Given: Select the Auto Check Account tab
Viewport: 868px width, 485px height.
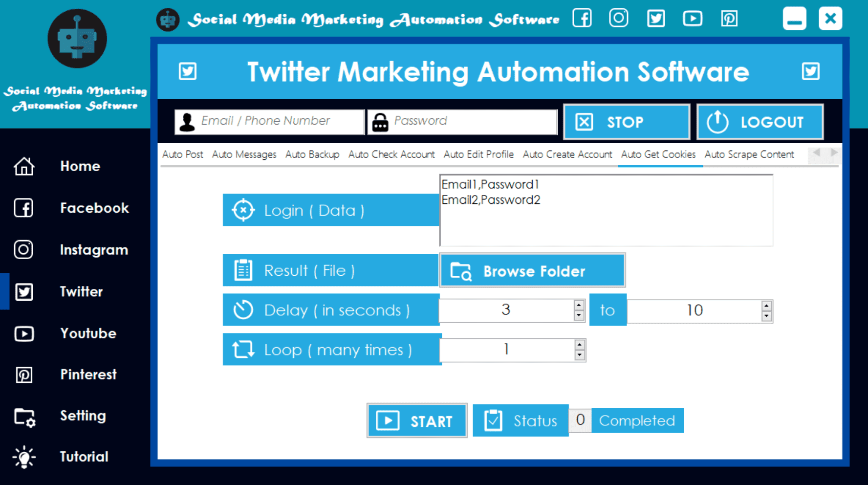Looking at the screenshot, I should (x=391, y=154).
